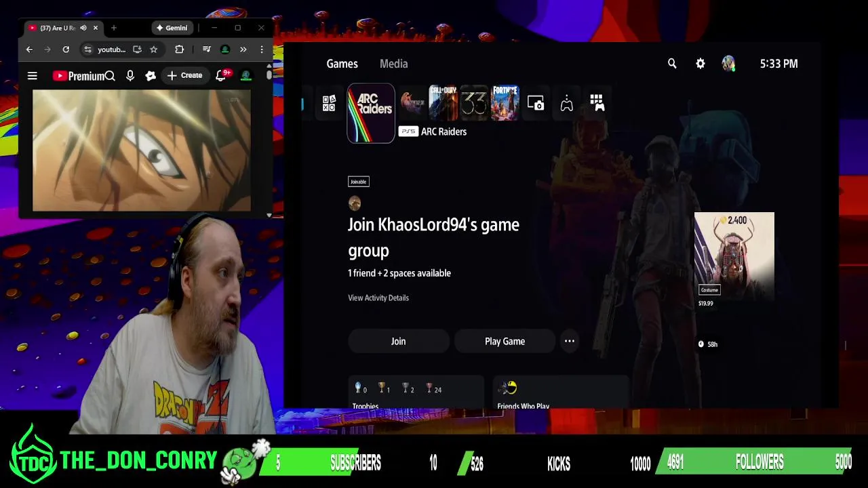
Task: Open a new browser tab
Action: (113, 28)
